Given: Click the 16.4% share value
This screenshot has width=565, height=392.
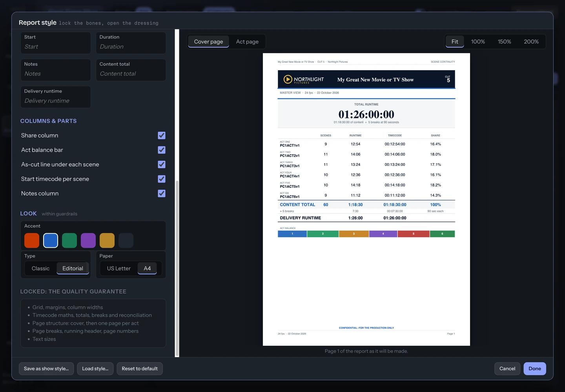Looking at the screenshot, I should tap(436, 144).
